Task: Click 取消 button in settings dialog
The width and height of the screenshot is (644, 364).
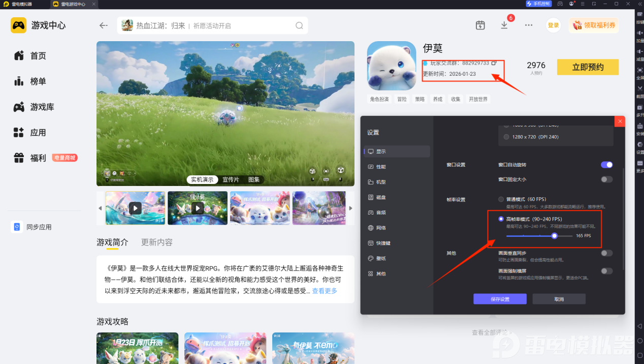Action: pos(559,299)
